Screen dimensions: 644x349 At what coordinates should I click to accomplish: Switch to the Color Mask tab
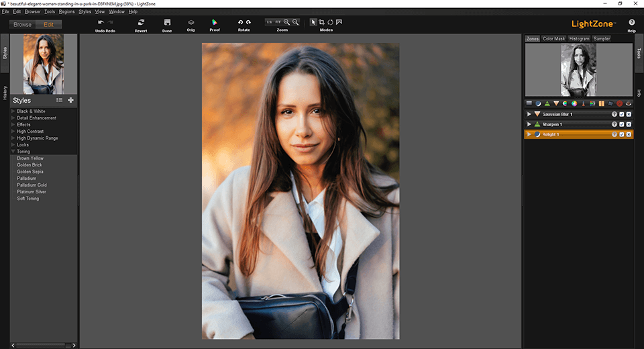(553, 39)
